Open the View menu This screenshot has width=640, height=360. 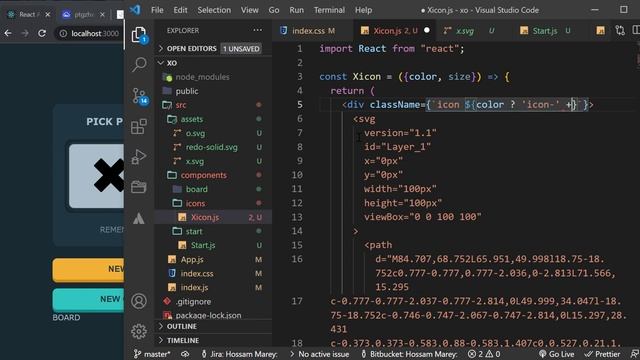[249, 10]
